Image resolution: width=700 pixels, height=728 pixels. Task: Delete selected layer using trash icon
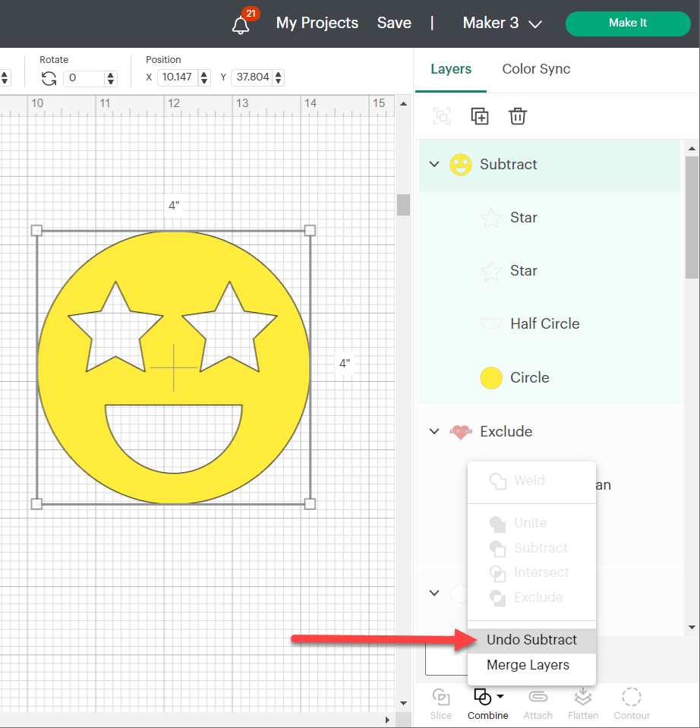(x=518, y=116)
